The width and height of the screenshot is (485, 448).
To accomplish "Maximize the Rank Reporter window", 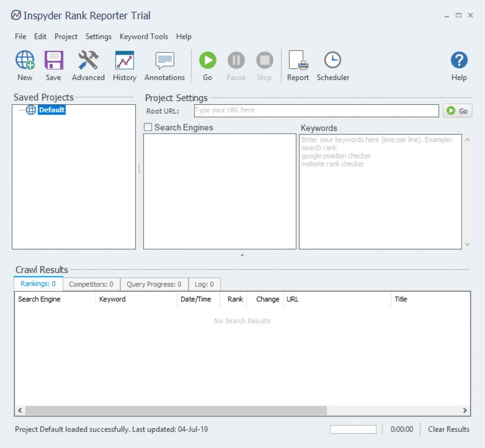I will pyautogui.click(x=458, y=15).
